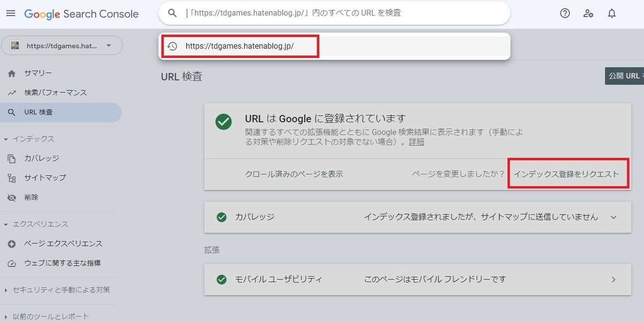The width and height of the screenshot is (644, 322).
Task: Expand 以前のツールとレポート section
Action: coord(47,317)
